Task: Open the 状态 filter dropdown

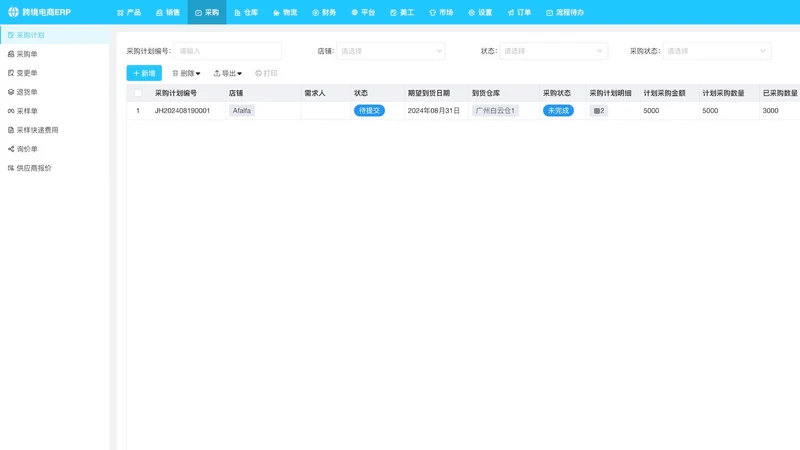Action: pos(554,51)
